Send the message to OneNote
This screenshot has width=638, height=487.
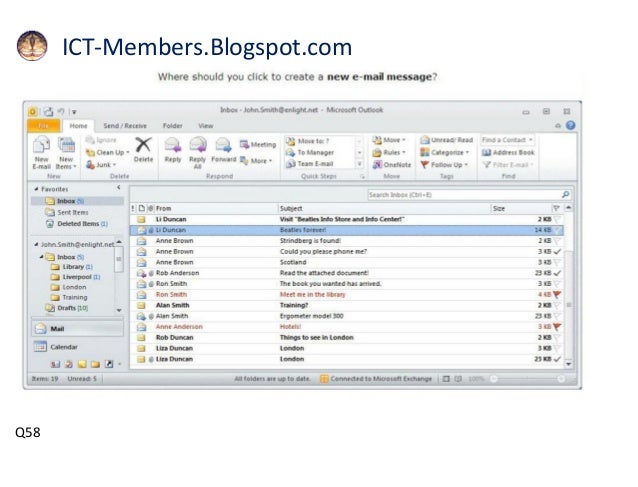click(392, 164)
